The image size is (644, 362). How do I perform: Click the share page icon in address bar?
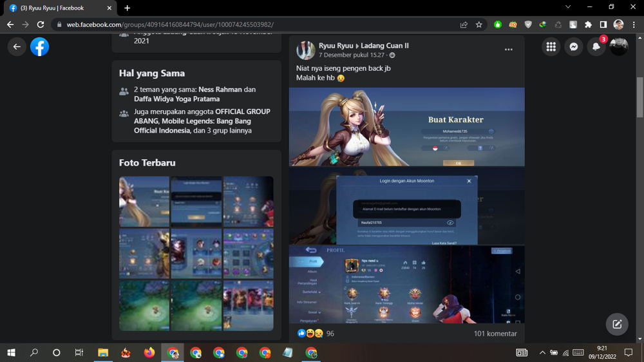464,24
